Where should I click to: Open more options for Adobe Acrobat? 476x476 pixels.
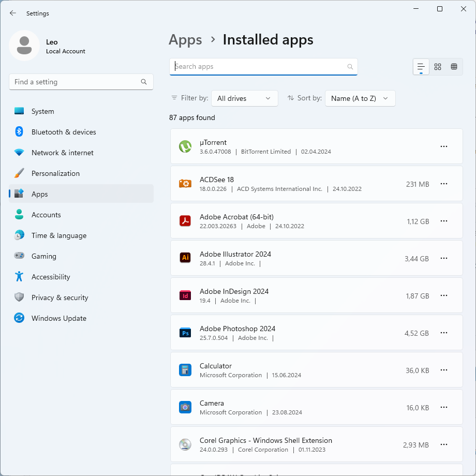pyautogui.click(x=443, y=221)
